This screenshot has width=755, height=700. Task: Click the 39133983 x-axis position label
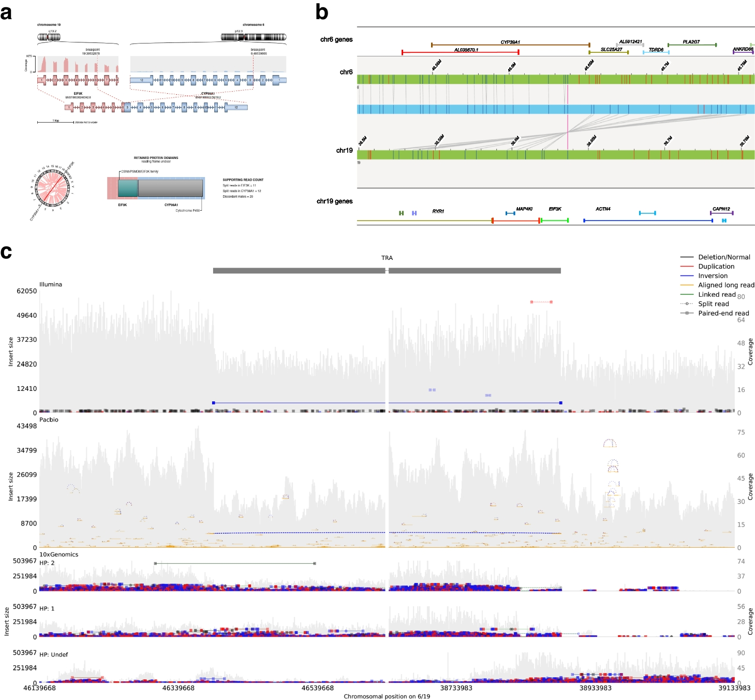point(734,688)
